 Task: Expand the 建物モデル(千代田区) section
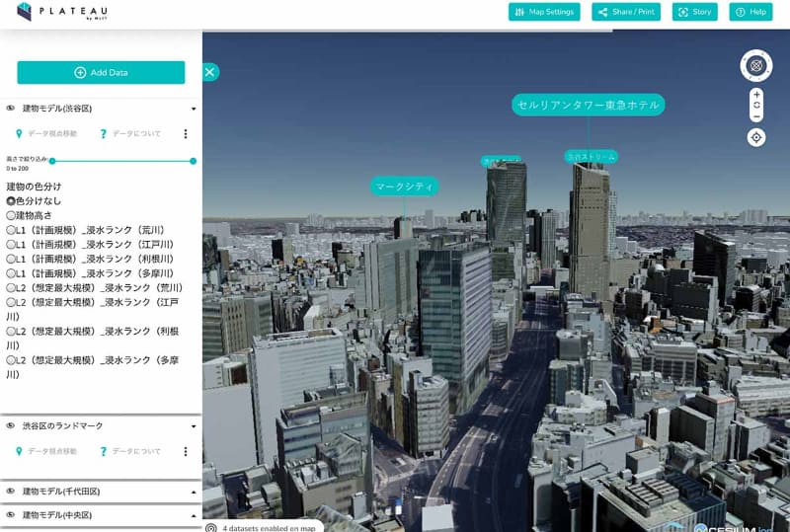[194, 492]
